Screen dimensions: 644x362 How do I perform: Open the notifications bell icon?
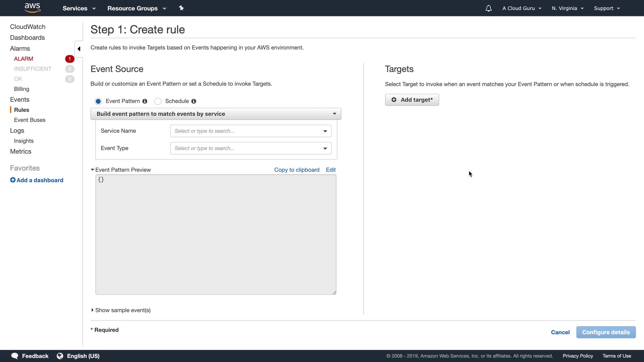(488, 8)
